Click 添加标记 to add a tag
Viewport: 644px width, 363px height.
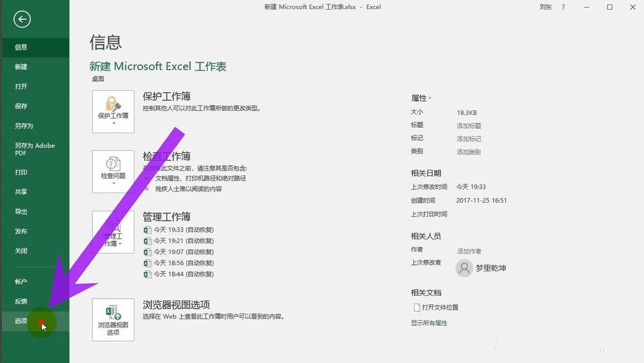(469, 139)
